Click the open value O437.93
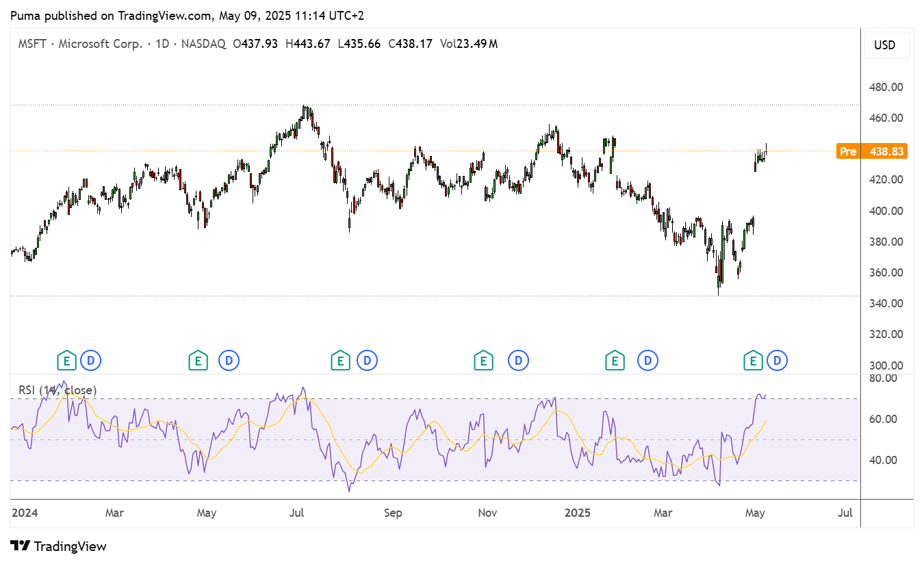 click(255, 44)
